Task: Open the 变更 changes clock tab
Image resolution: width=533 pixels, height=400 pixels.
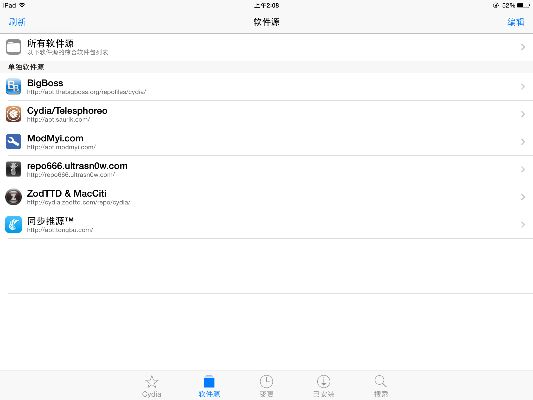Action: (x=266, y=386)
